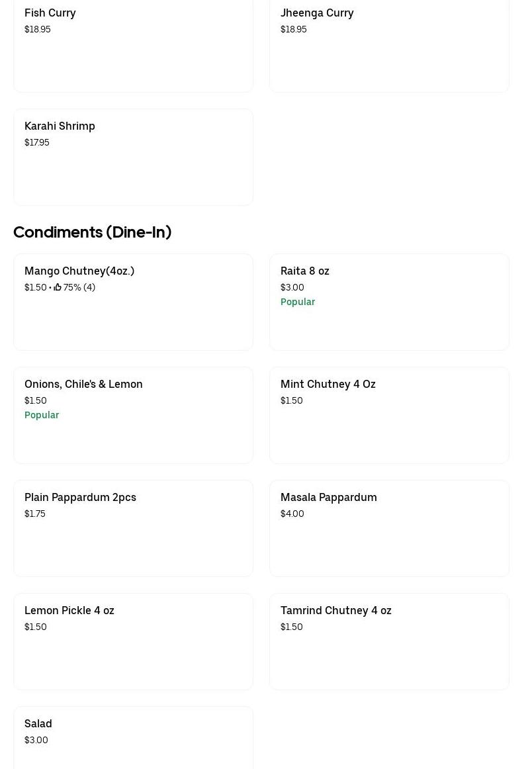532x769 pixels.
Task: Click the $4.00 Masala Pappardum price
Action: [292, 514]
